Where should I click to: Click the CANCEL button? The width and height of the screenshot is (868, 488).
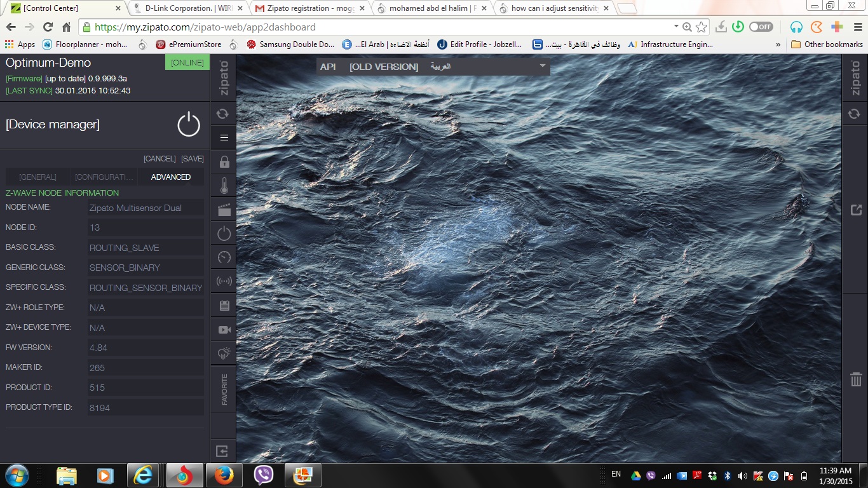[x=159, y=158]
